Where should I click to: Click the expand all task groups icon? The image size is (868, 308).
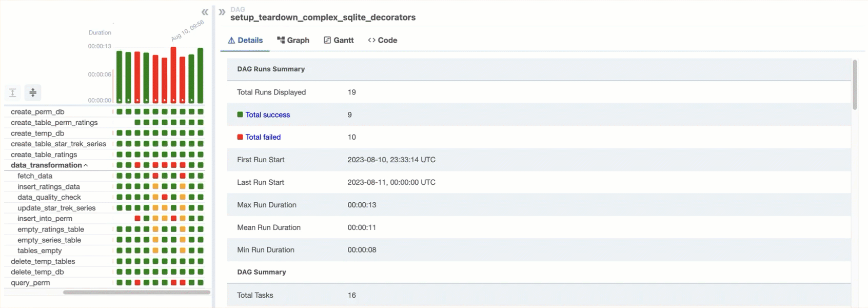(x=13, y=92)
